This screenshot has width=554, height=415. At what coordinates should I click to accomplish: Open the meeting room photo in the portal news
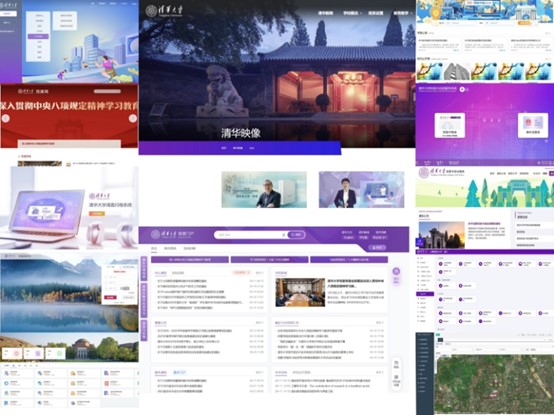300,292
